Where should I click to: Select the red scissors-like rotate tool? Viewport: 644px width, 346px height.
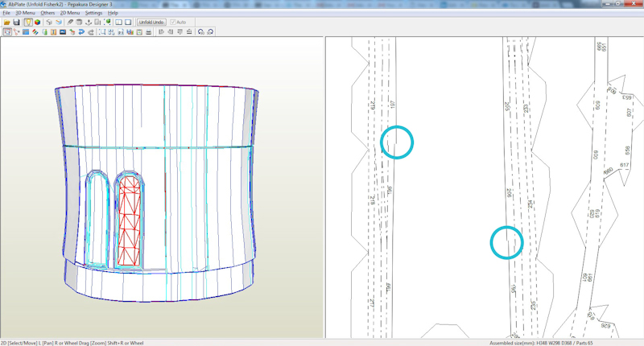(16, 32)
